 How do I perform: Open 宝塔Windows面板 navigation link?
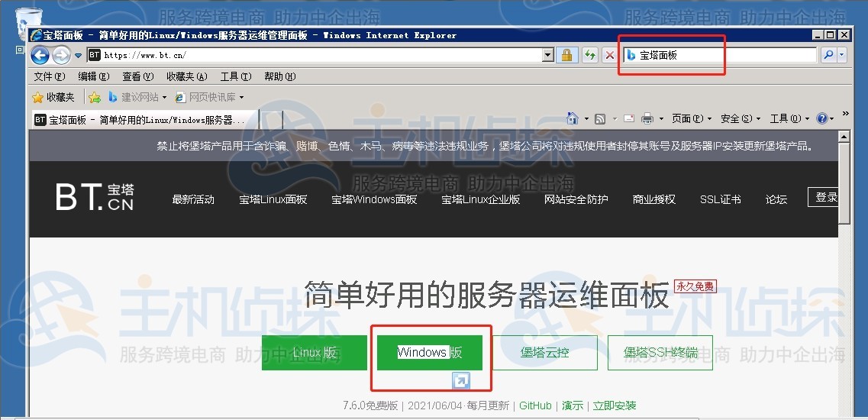coord(374,199)
